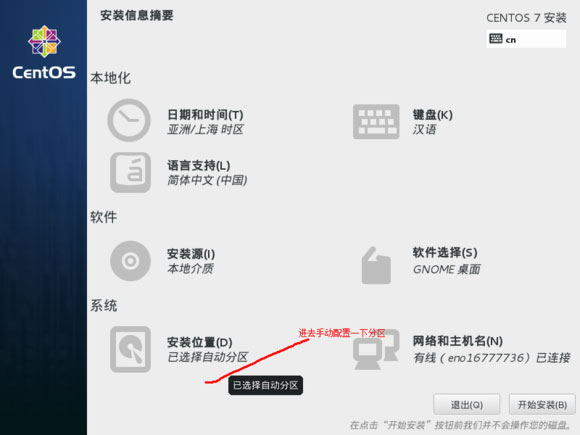This screenshot has width=580, height=435.
Task: Click the CentOS logo in the sidebar
Action: [44, 52]
